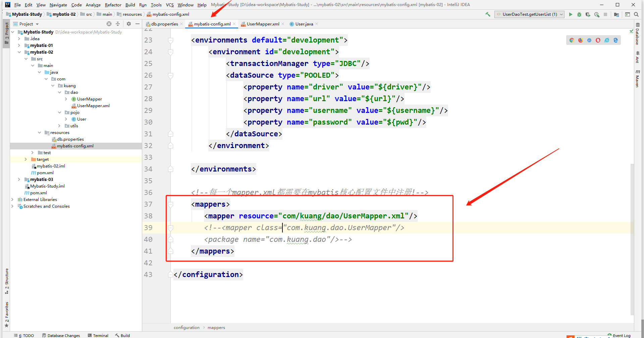Open Project Structure icon in toolbar
Image resolution: width=644 pixels, height=338 pixels.
click(616, 14)
